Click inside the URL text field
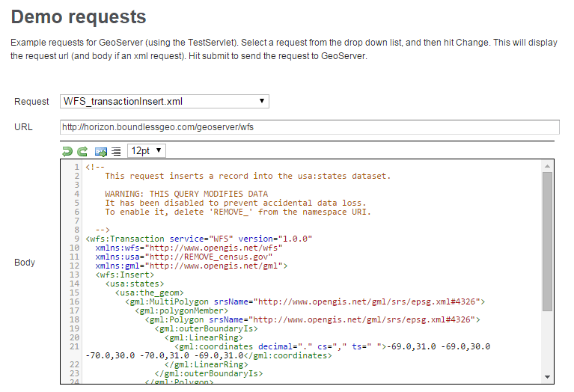574x392 pixels. click(309, 127)
